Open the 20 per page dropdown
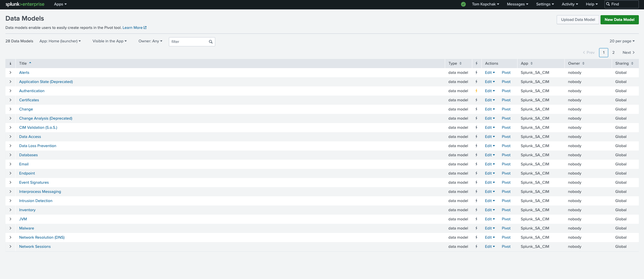Viewport: 644px width, 279px height. click(x=622, y=41)
